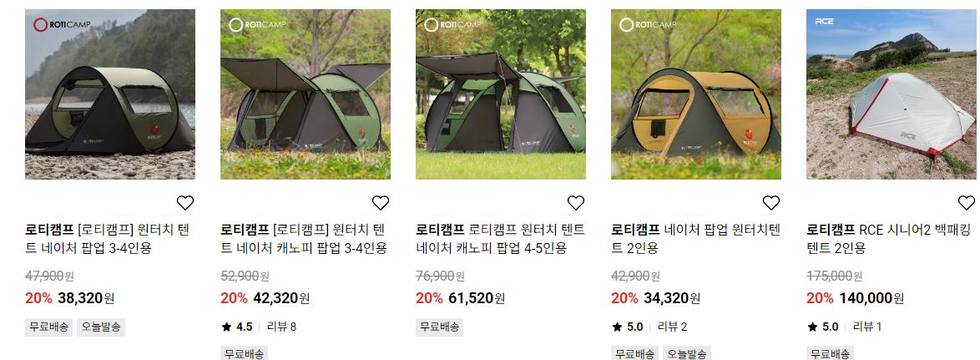Click the 5.0 star on 네이처 팝업 2인용

(x=628, y=327)
